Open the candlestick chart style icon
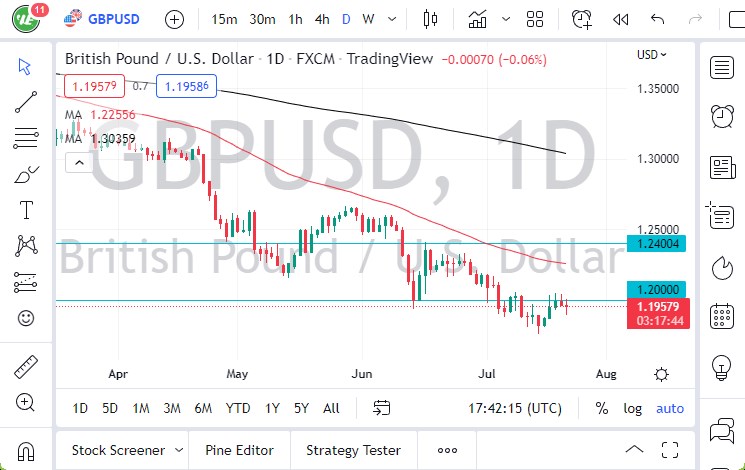 click(x=431, y=19)
